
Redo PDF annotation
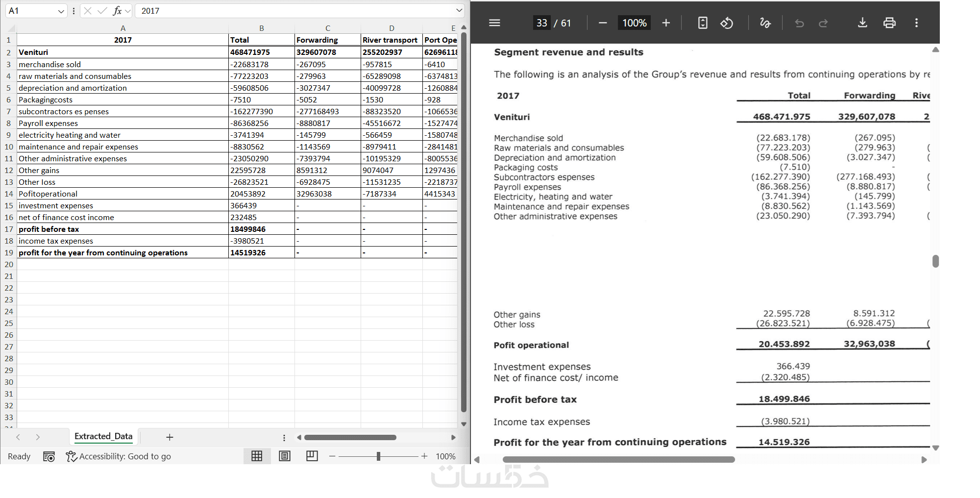click(x=823, y=23)
